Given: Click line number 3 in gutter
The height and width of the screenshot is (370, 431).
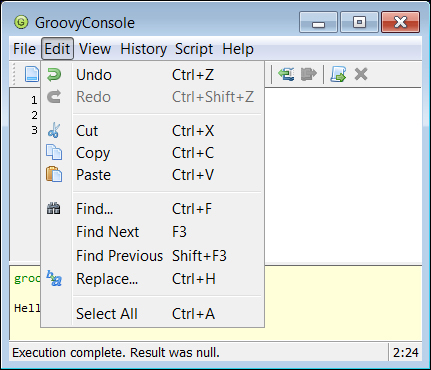Looking at the screenshot, I should pos(34,130).
